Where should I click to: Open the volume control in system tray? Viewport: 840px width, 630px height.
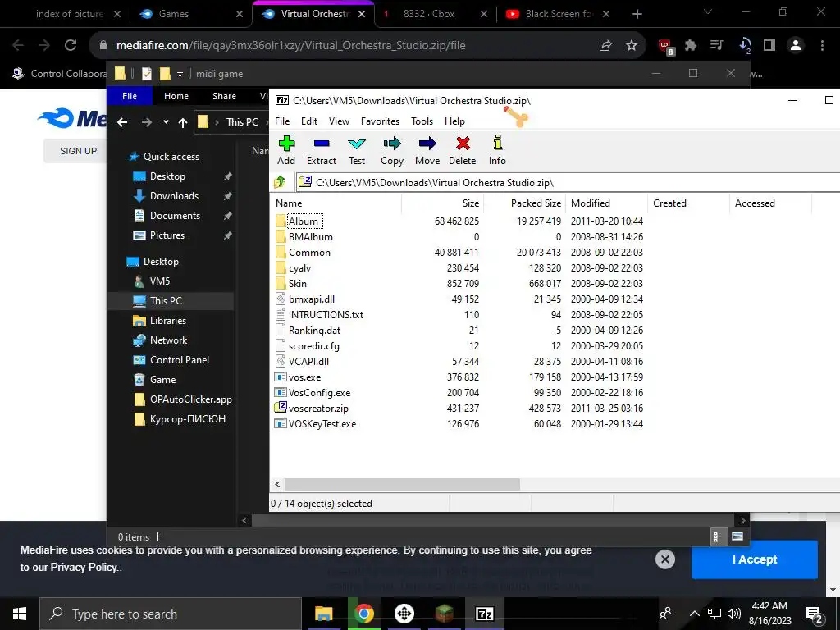(734, 614)
